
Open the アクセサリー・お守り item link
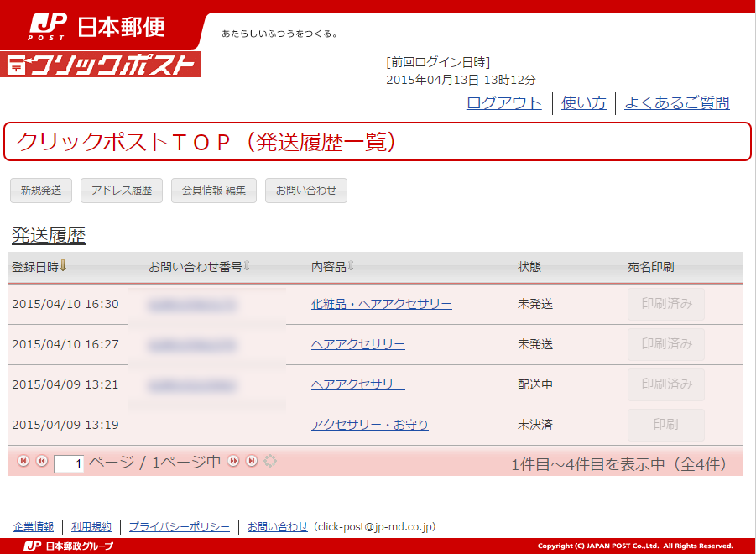coord(370,425)
